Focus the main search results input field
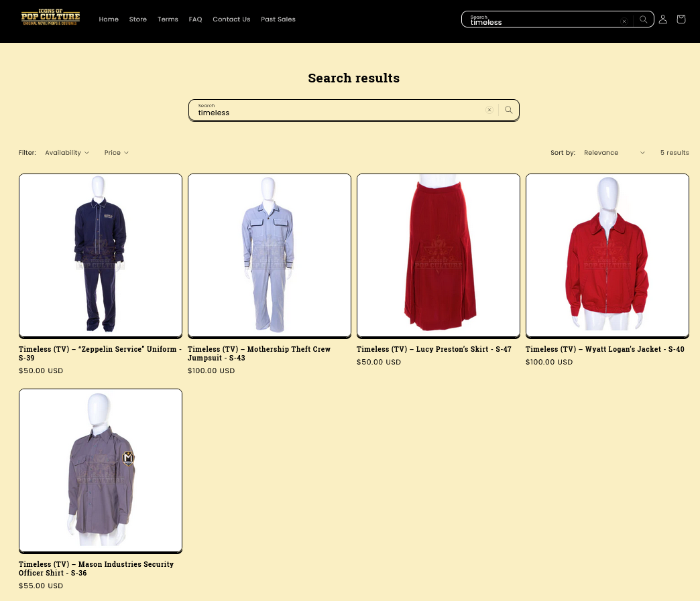Screen dimensions: 700x601 point(335,111)
